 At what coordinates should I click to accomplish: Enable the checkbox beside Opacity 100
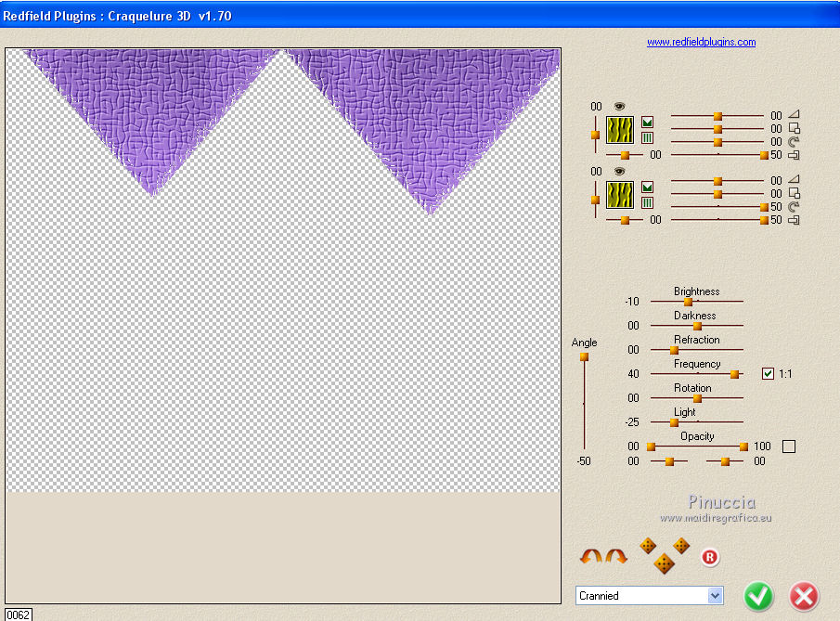click(789, 446)
